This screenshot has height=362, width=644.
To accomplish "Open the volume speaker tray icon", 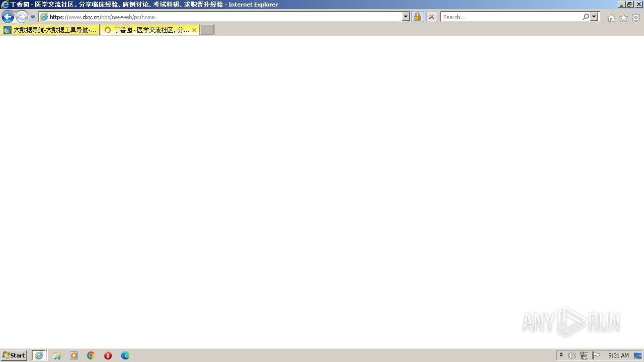I will coord(572,355).
